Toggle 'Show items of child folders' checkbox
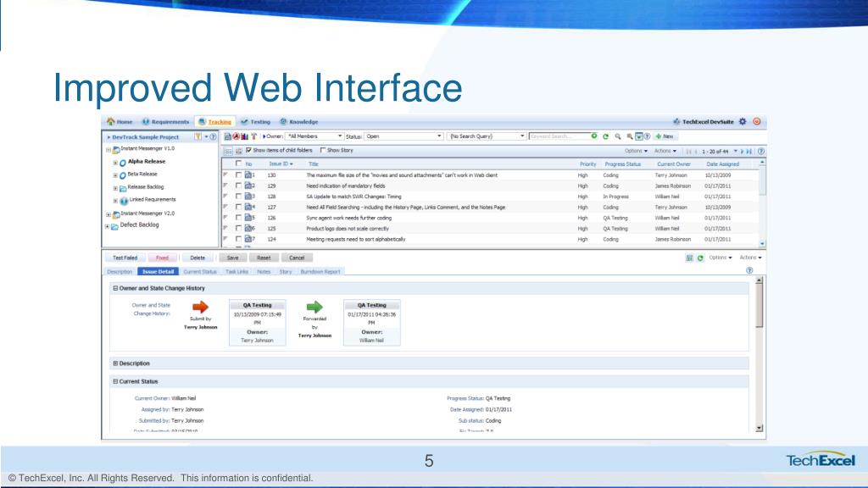Viewport: 868px width, 488px height. coord(248,150)
